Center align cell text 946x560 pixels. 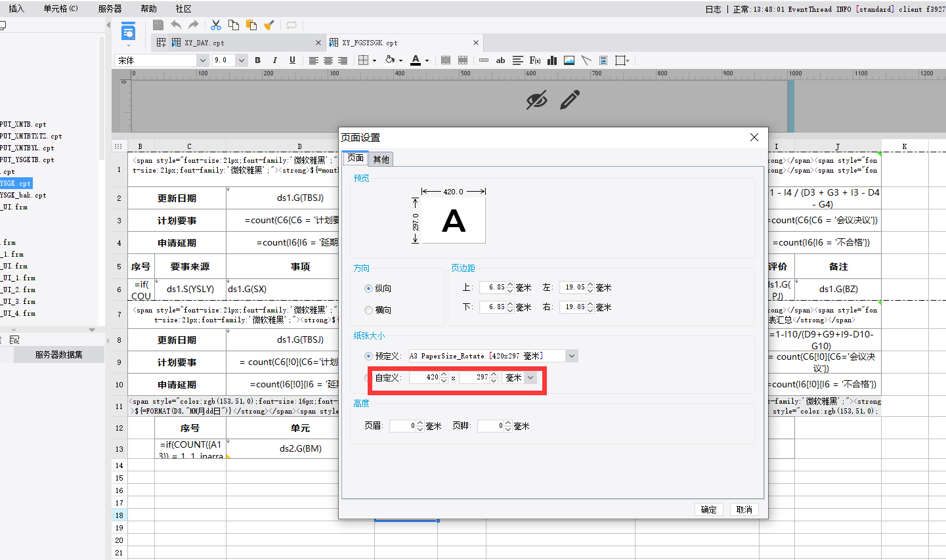click(328, 60)
